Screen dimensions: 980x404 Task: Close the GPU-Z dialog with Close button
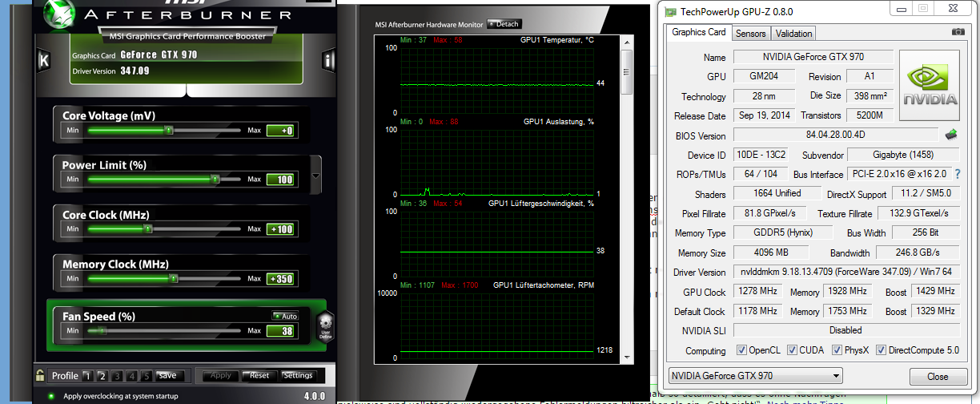click(938, 376)
